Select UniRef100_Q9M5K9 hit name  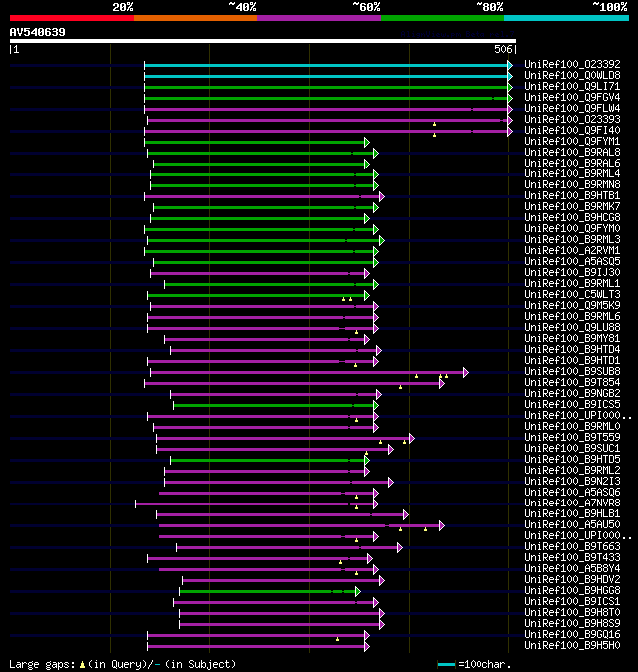(x=572, y=305)
